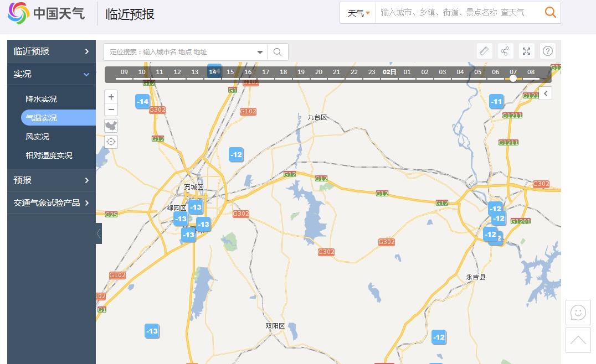Image resolution: width=596 pixels, height=364 pixels.
Task: Select hour 20 on the timeline
Action: (x=318, y=72)
